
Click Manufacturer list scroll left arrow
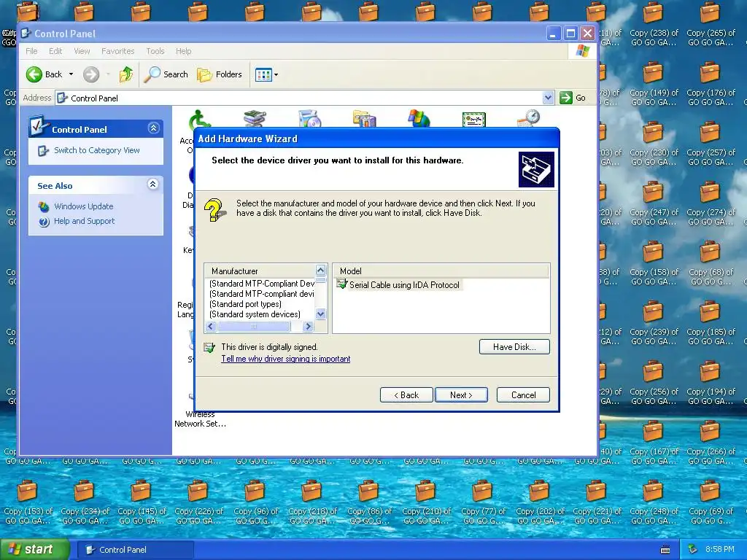[x=211, y=326]
